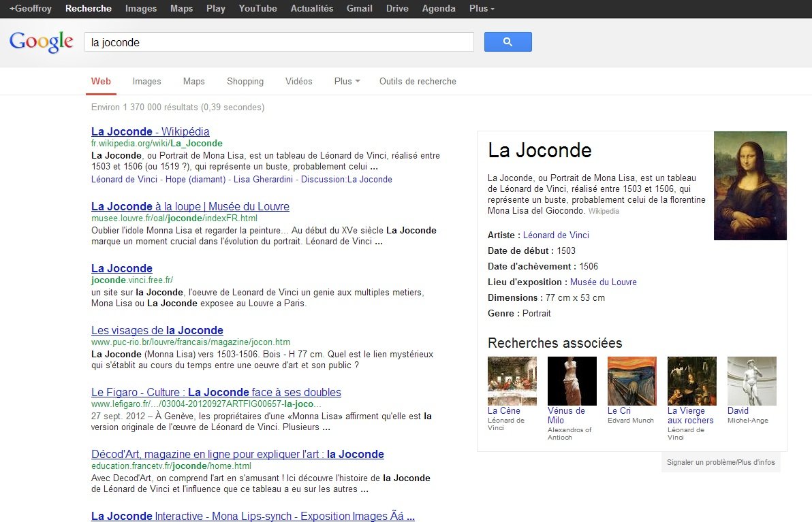The image size is (812, 522).
Task: Open 'La Joconde - Wikipédia' result
Action: click(150, 131)
